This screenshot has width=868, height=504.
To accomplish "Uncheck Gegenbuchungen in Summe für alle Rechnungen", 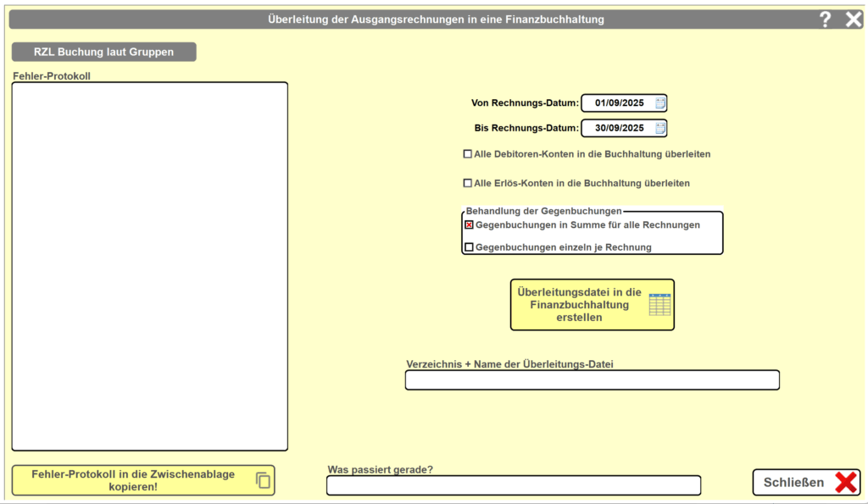I will (x=469, y=225).
